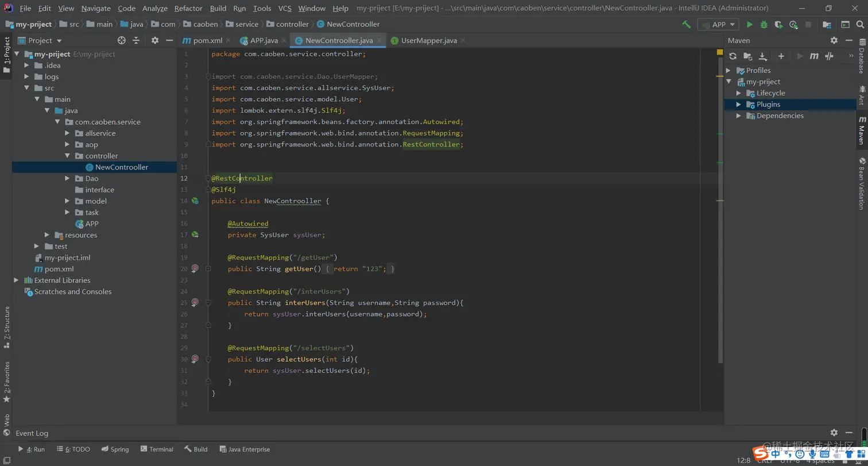Expand the Dao folder in project tree
Image resolution: width=868 pixels, height=466 pixels.
(x=67, y=179)
